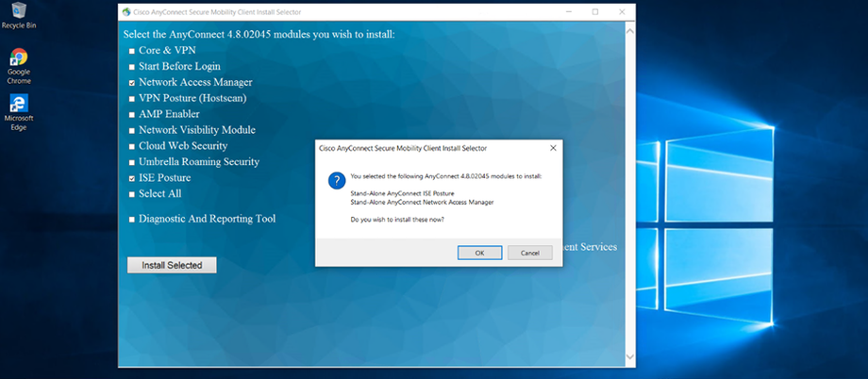Click 'Do you wish to install these now?'
868x379 pixels.
[x=397, y=220]
